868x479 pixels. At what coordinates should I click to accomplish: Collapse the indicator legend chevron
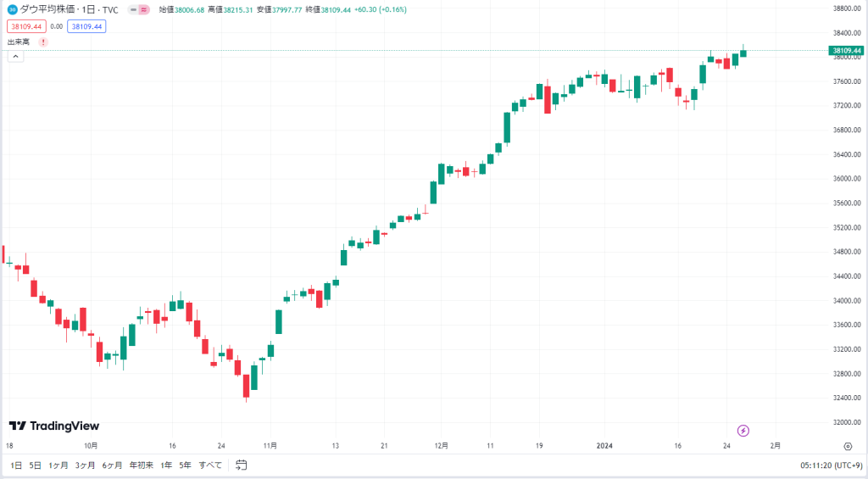pos(15,56)
